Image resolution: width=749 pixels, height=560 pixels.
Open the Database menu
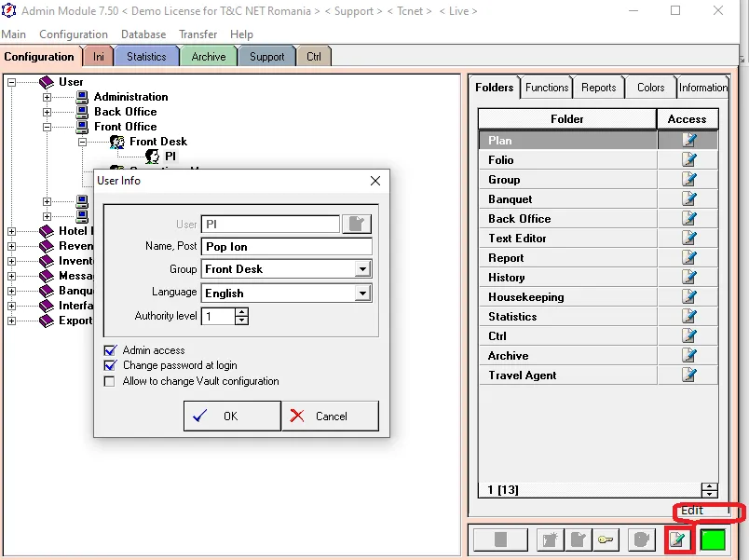click(143, 34)
